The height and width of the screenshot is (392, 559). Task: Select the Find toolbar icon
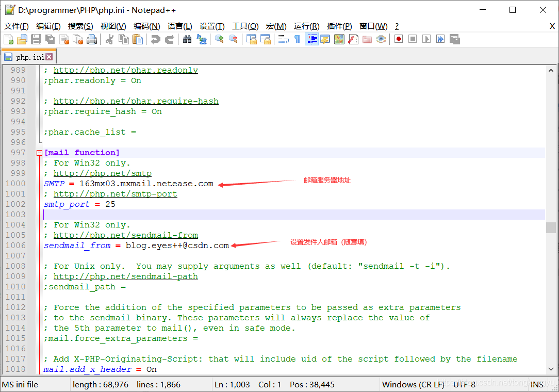(187, 39)
